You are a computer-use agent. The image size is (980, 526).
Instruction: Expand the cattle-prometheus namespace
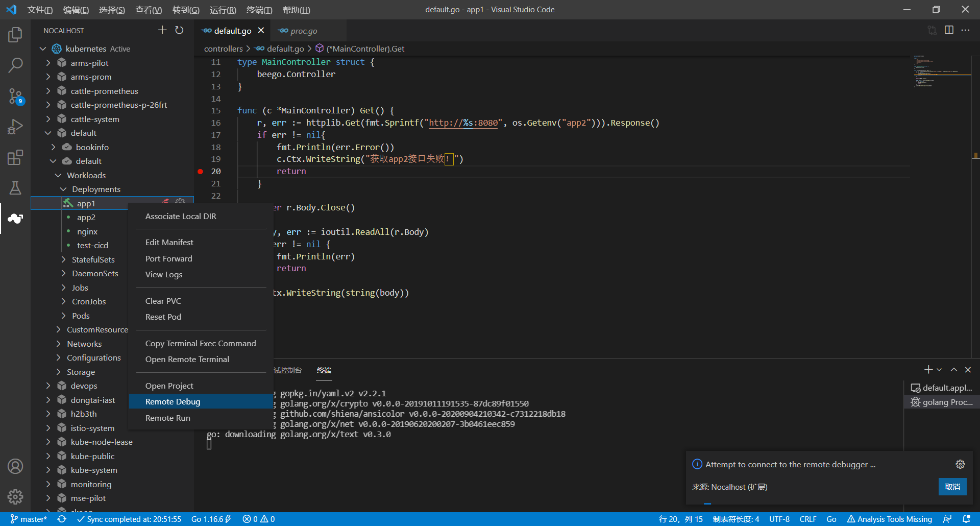[48, 91]
